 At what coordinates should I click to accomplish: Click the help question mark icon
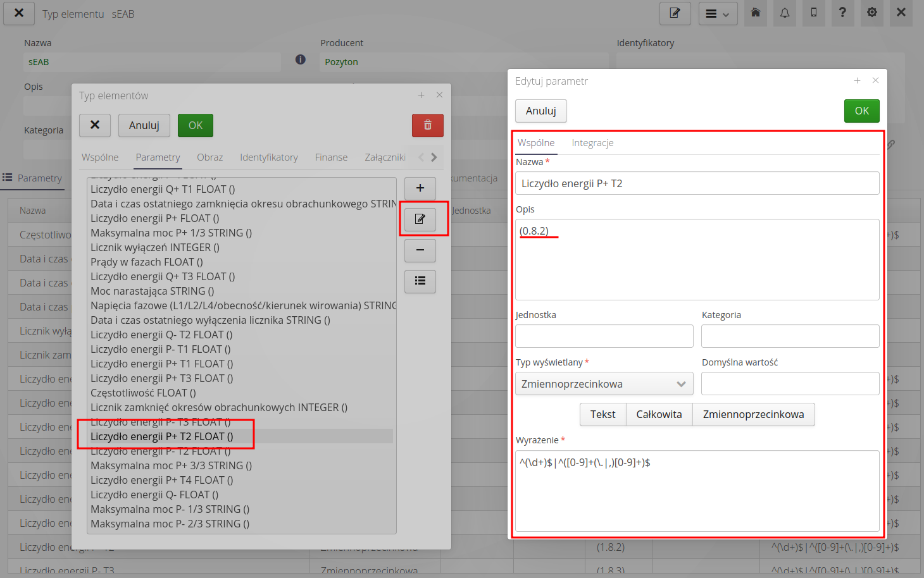842,13
